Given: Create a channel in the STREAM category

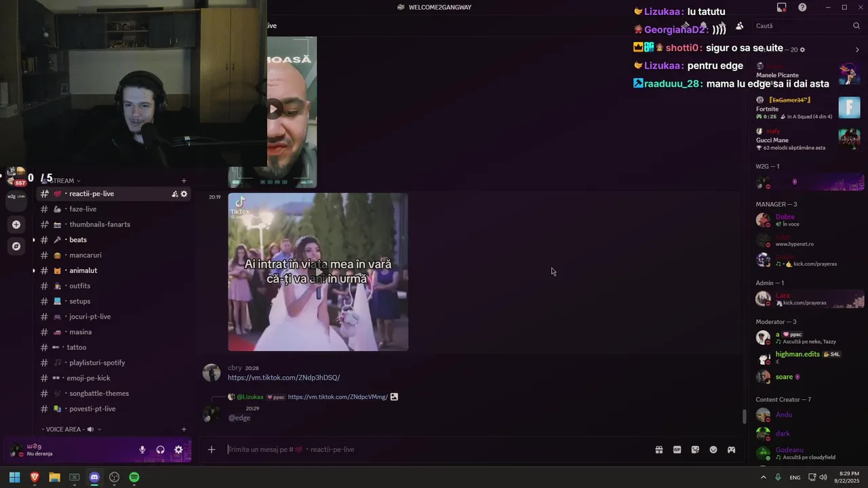Looking at the screenshot, I should (184, 181).
